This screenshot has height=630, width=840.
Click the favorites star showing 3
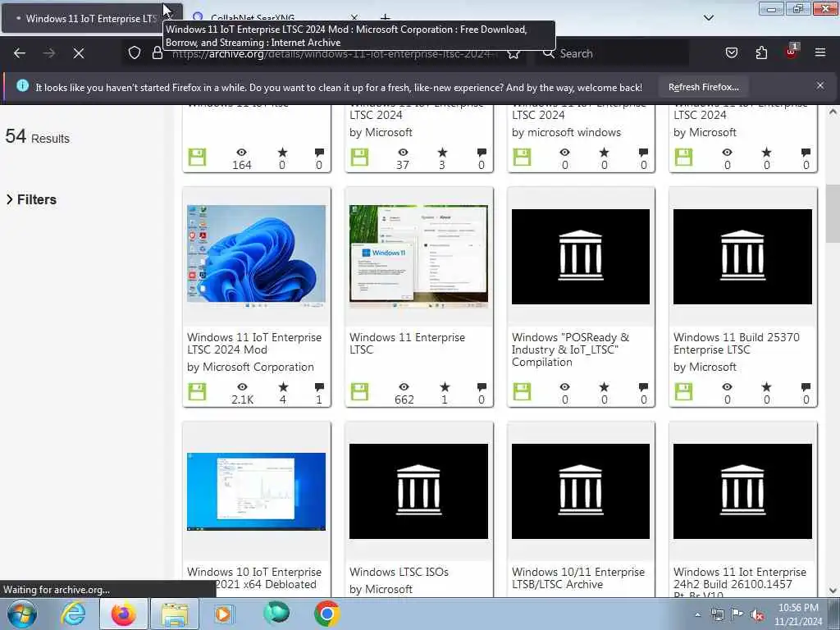(442, 153)
